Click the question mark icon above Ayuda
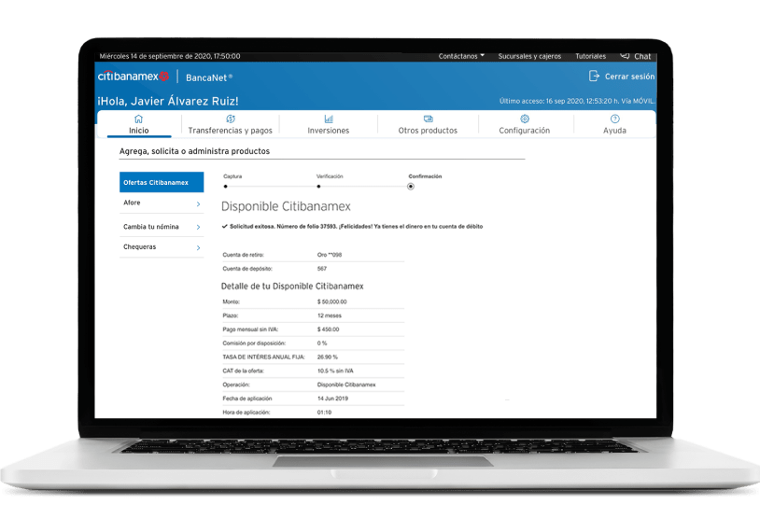760x532 pixels. tap(614, 119)
